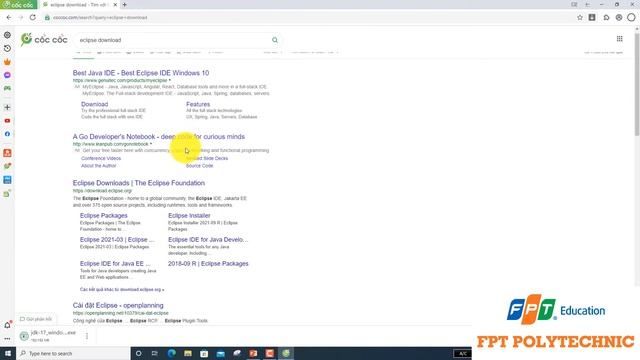
Task: Open Eclipse IDE for Java Developers link
Action: [x=208, y=240]
